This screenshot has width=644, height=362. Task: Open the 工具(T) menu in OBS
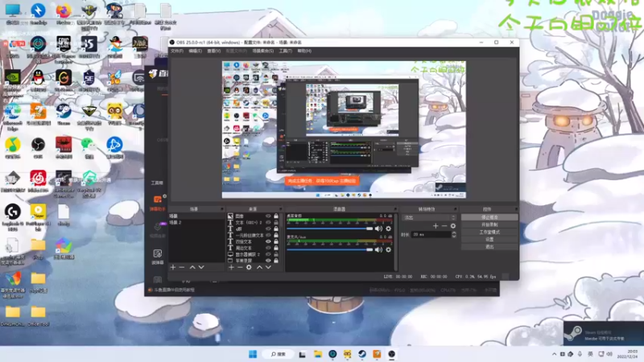pos(286,51)
